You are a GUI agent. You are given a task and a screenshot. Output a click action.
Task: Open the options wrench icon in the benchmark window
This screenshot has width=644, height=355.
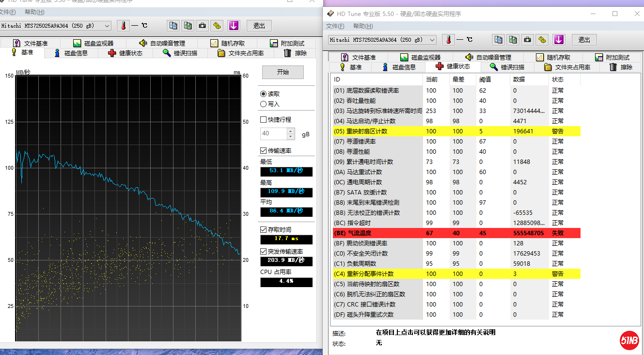point(217,26)
